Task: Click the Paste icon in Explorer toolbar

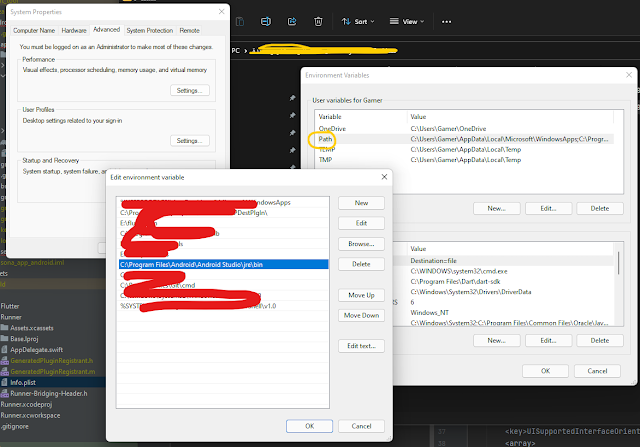Action: [x=241, y=20]
